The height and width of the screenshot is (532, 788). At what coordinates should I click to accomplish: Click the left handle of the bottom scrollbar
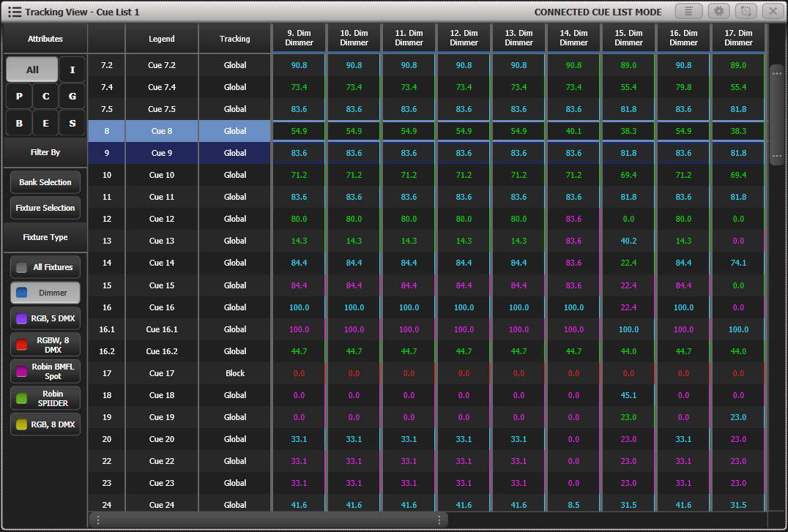tap(98, 520)
